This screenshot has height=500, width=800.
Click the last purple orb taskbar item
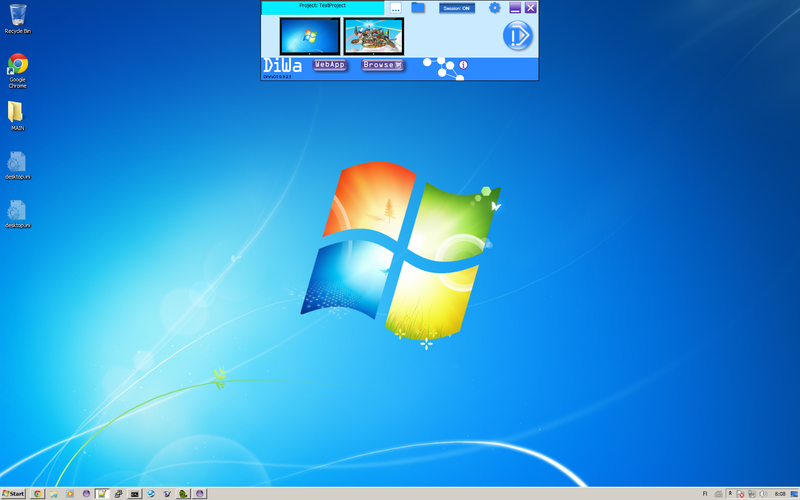(x=200, y=493)
